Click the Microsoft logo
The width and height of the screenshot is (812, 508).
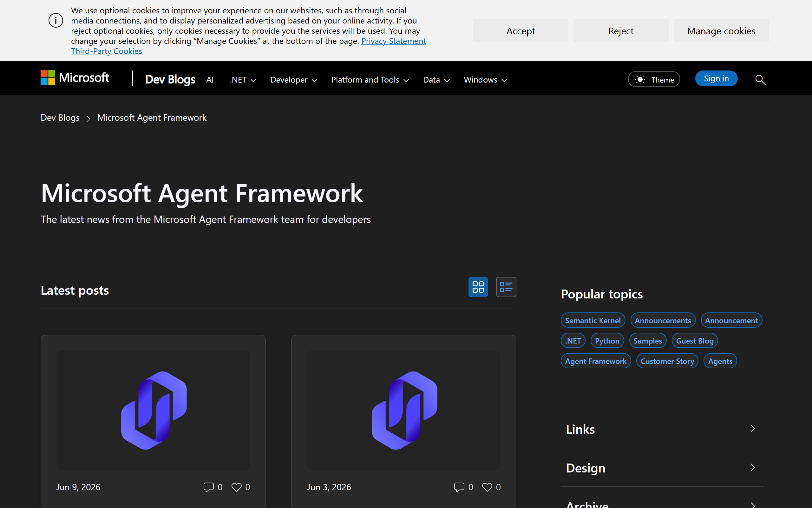pos(75,77)
